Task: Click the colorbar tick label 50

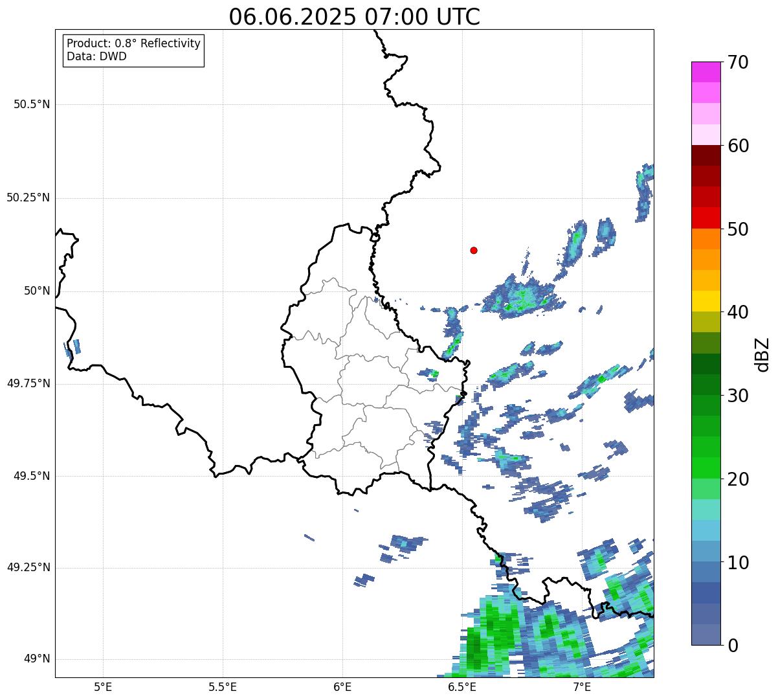Action: click(738, 229)
